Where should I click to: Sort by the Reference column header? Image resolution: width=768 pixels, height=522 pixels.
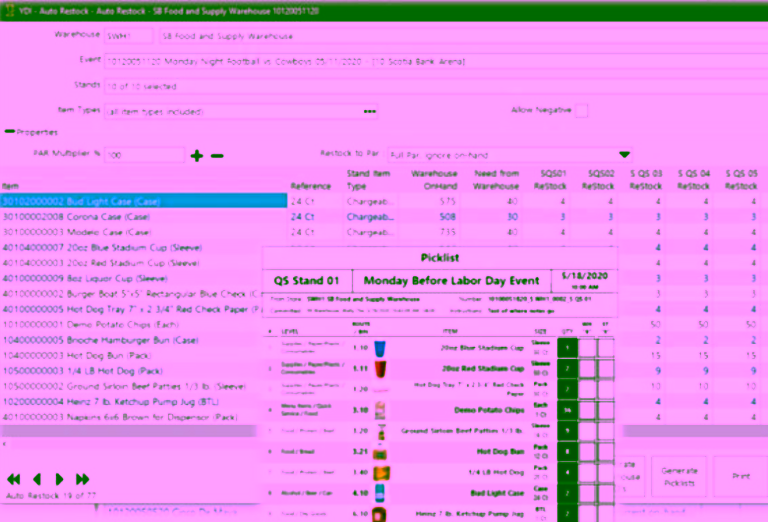311,186
